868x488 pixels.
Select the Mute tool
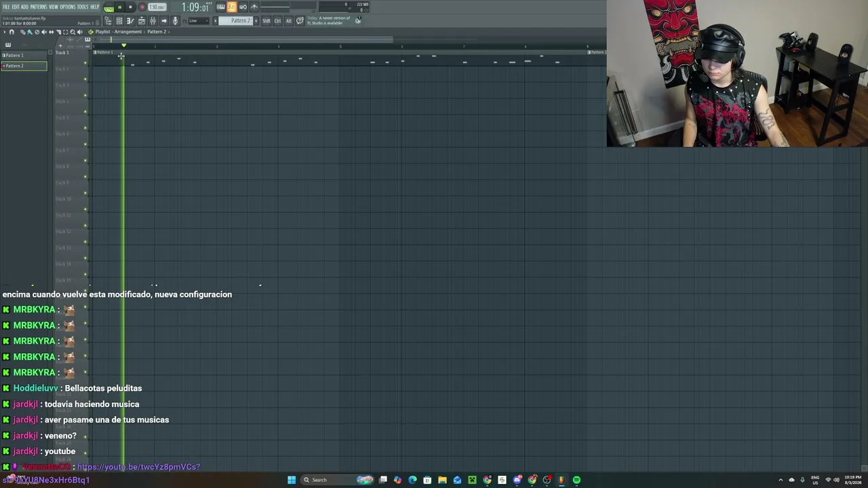(x=44, y=32)
